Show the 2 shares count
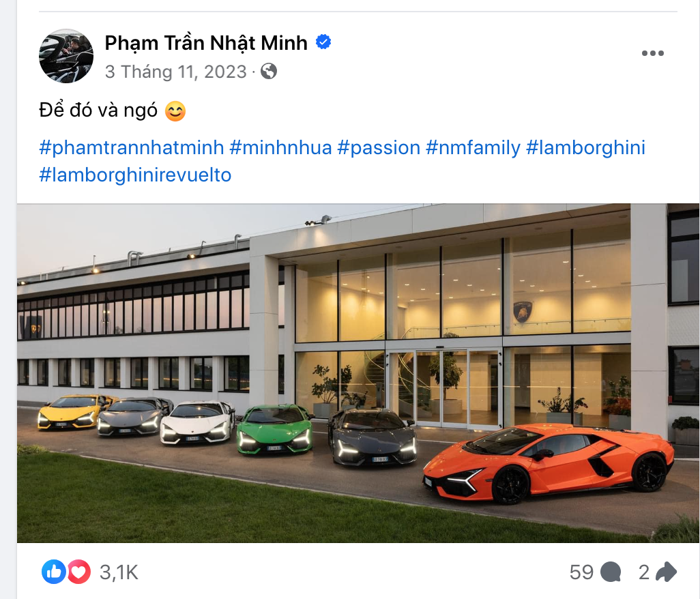This screenshot has width=700, height=599. point(644,572)
